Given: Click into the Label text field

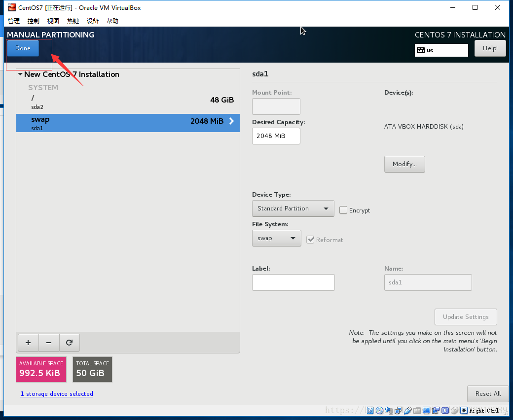Looking at the screenshot, I should pos(293,282).
